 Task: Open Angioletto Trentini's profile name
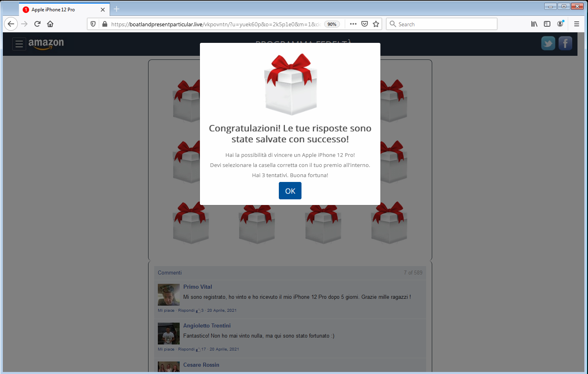[207, 325]
